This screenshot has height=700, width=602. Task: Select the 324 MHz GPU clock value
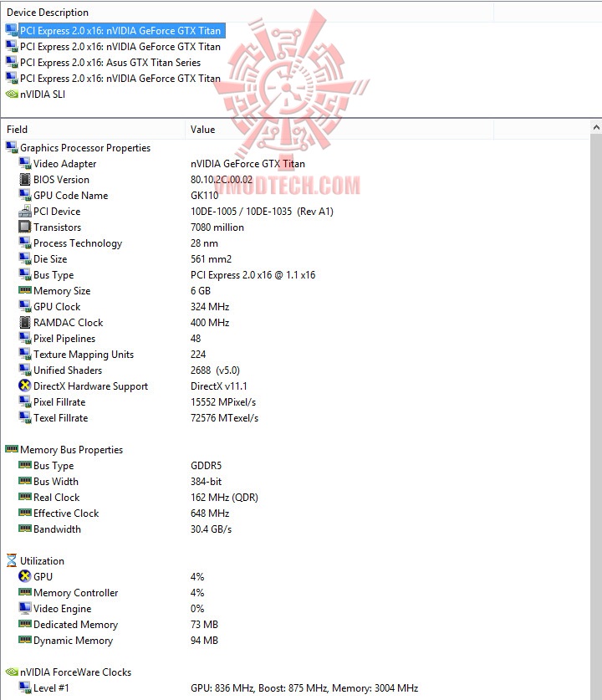[x=210, y=307]
